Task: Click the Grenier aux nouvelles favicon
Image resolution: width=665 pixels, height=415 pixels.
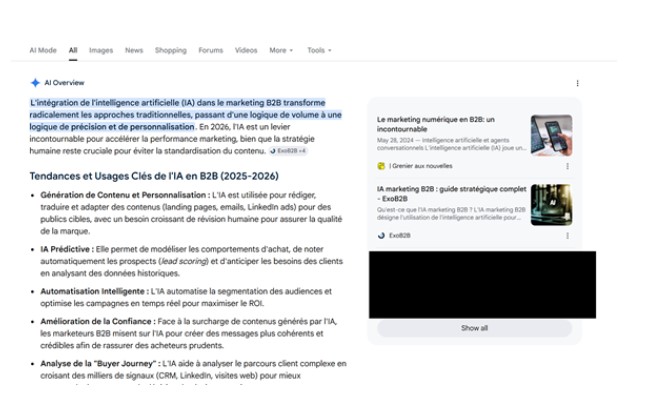Action: 381,166
